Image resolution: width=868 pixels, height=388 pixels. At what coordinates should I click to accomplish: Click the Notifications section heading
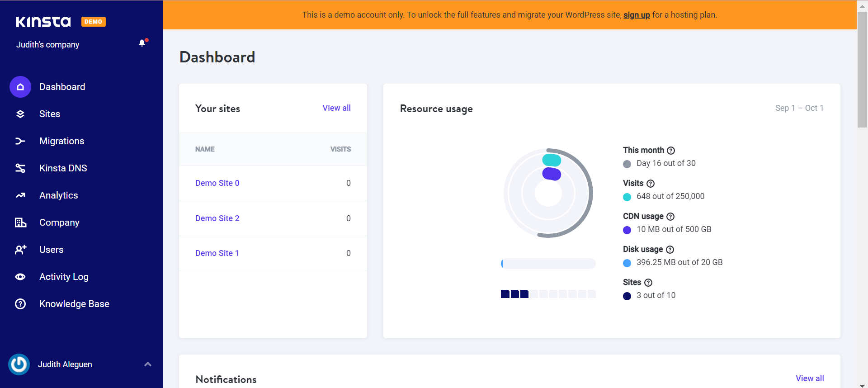coord(226,379)
